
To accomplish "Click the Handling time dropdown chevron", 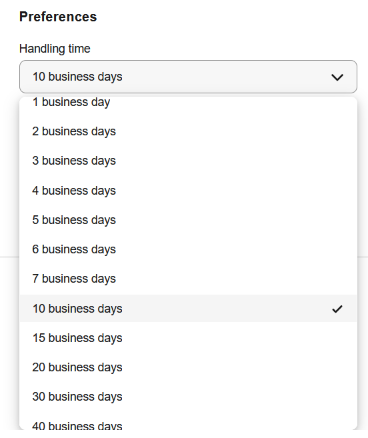I will coord(337,77).
